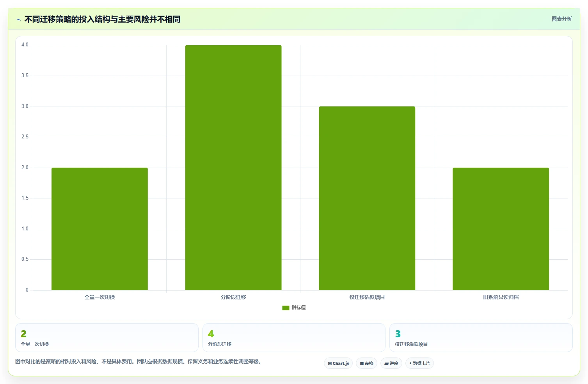Toggle the 指标值 legend label
Screen dimensions: 588x384
point(298,308)
